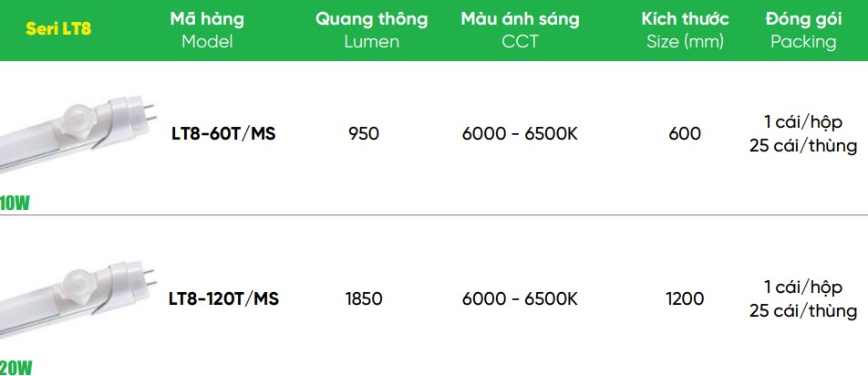The width and height of the screenshot is (868, 376).
Task: Select 6000 - 6500K for the LT8-120T/MS row
Action: [520, 299]
